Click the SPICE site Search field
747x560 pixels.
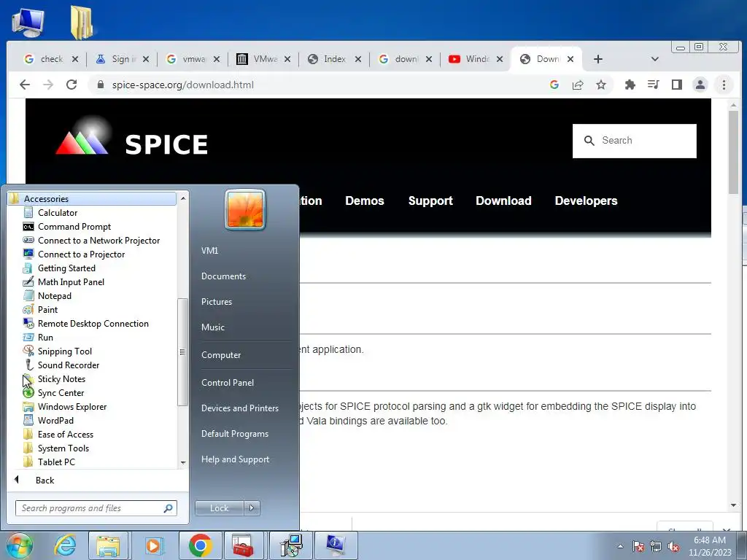coord(634,141)
